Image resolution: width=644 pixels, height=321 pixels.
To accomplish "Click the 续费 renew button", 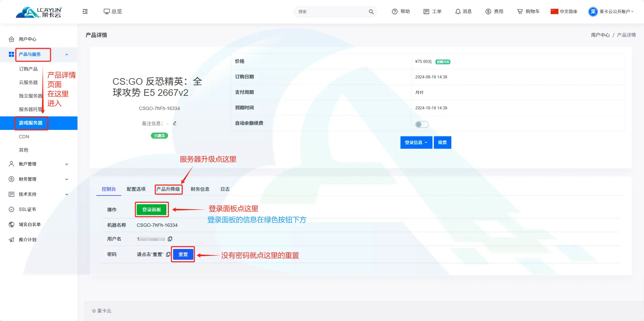I will click(443, 142).
